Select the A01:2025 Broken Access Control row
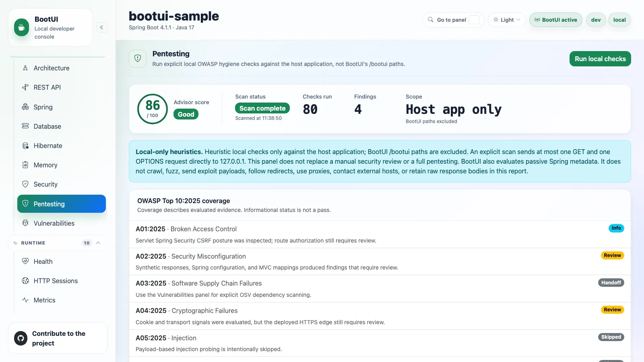This screenshot has height=362, width=644. (x=380, y=234)
